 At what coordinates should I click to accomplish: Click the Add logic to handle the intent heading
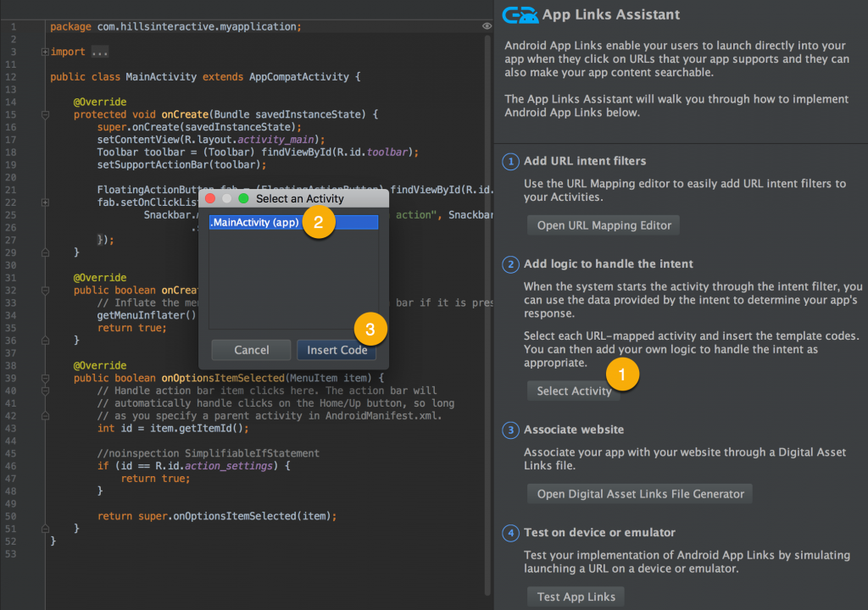(609, 264)
